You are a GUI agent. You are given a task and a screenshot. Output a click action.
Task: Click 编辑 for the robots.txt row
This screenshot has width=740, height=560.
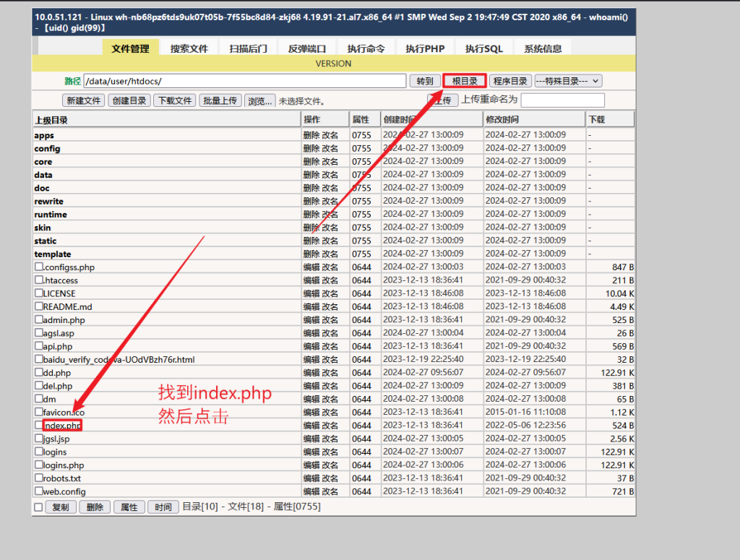[311, 478]
